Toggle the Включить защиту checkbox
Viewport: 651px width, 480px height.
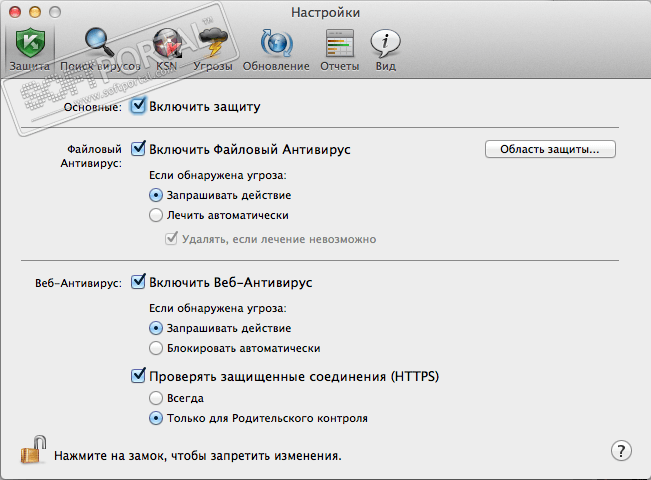tap(138, 106)
